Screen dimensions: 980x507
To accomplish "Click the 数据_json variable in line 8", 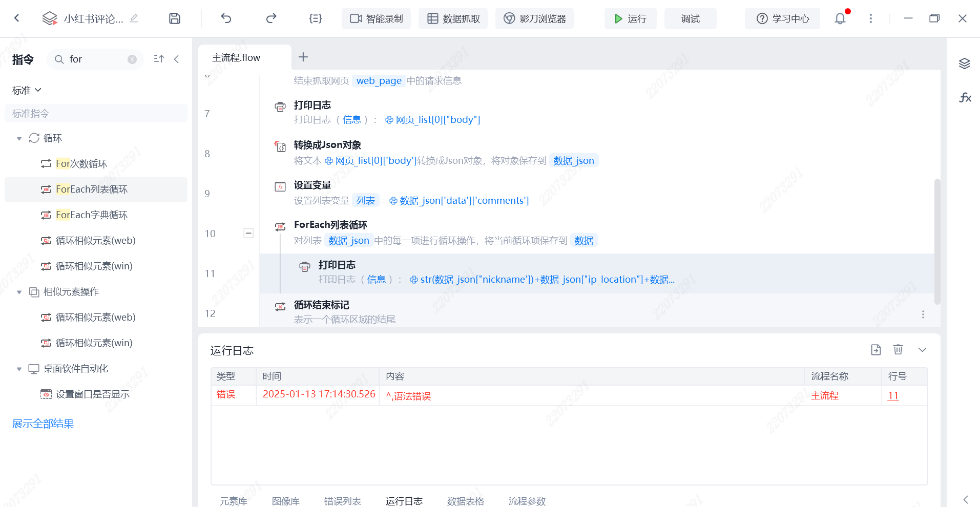I will click(x=574, y=161).
